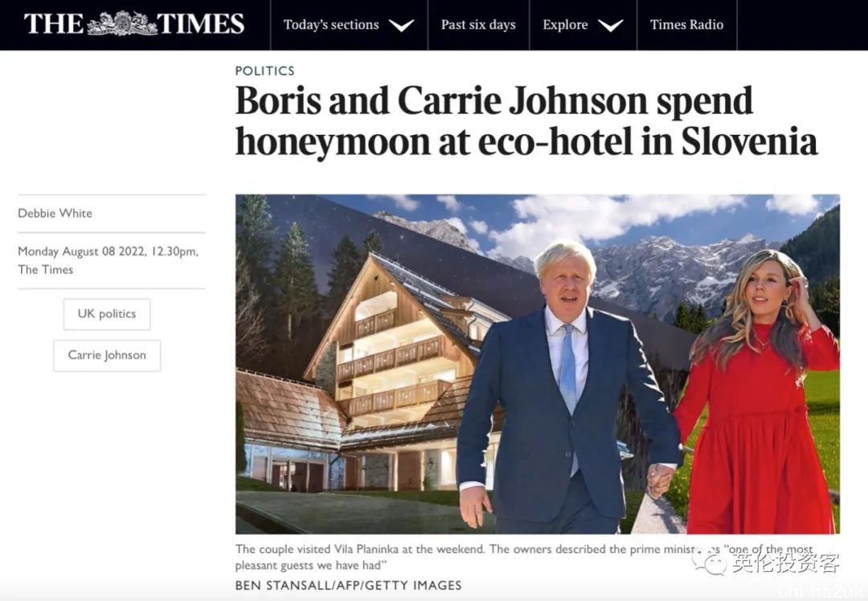
Task: Expand the Explore chevron arrow
Action: tap(611, 25)
